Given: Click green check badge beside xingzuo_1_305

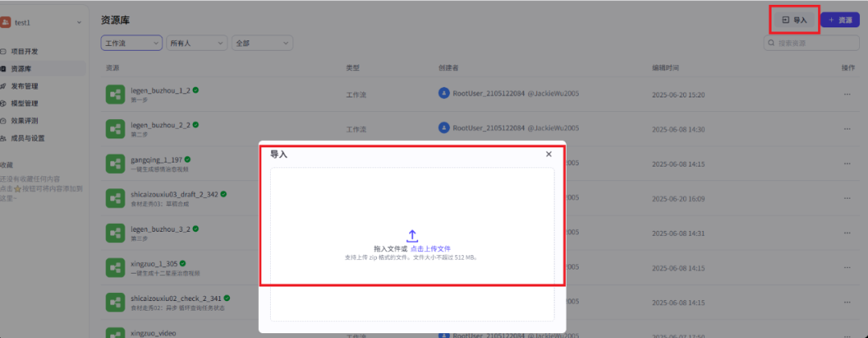Looking at the screenshot, I should (x=182, y=263).
